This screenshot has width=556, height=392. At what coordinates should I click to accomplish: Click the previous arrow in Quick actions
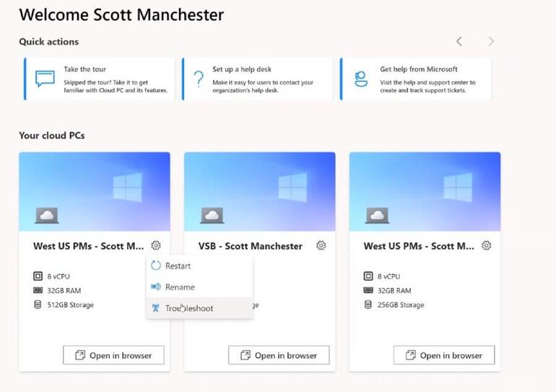(459, 41)
